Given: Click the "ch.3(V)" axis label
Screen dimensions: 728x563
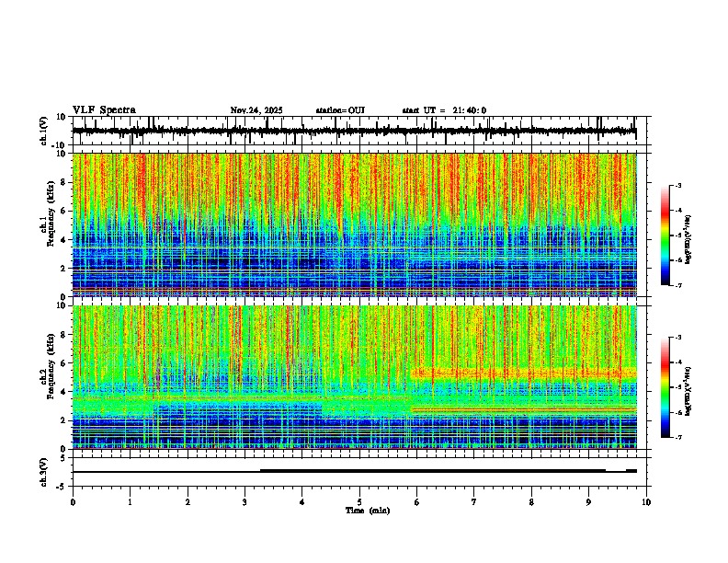Looking at the screenshot, I should [44, 472].
